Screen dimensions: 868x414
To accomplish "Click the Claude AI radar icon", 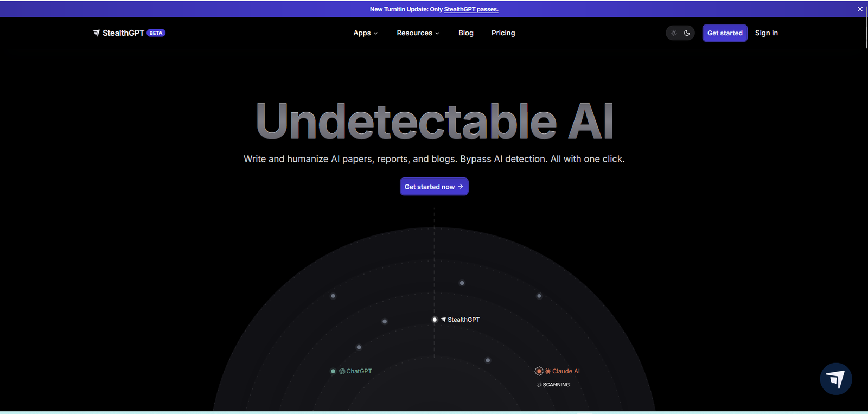I will pyautogui.click(x=548, y=371).
